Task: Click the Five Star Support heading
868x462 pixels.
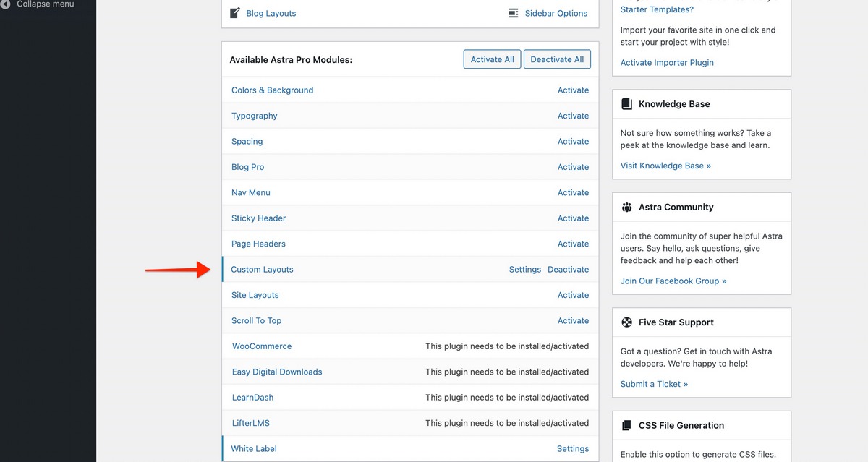Action: [676, 322]
